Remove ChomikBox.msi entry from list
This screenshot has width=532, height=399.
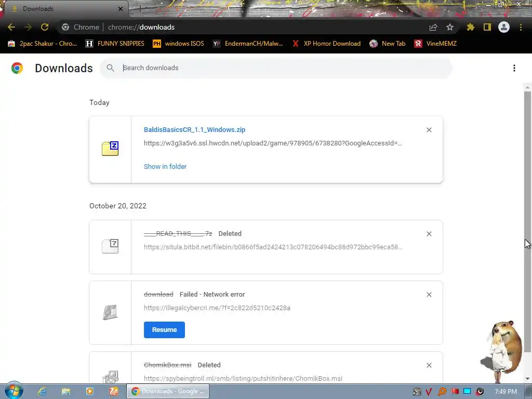click(429, 365)
